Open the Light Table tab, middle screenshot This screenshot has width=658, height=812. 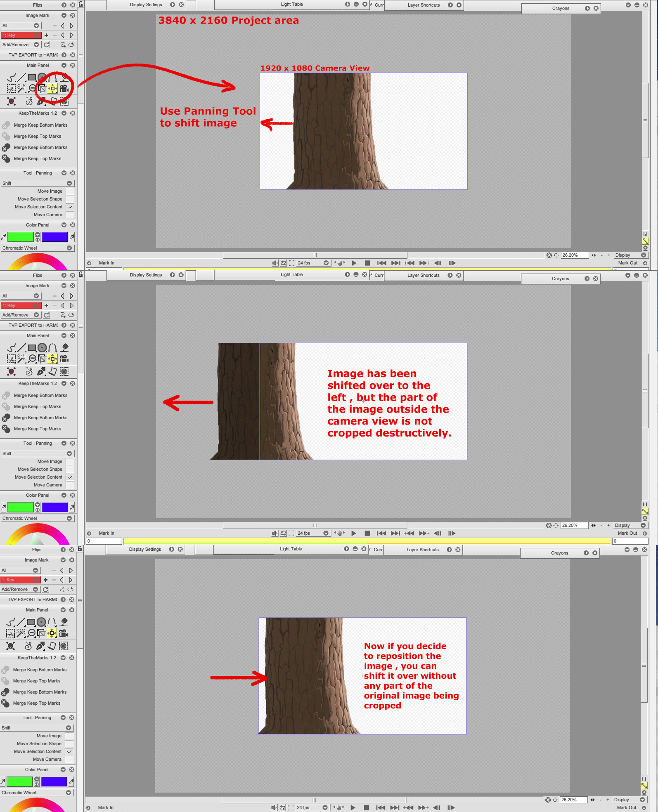[x=292, y=274]
